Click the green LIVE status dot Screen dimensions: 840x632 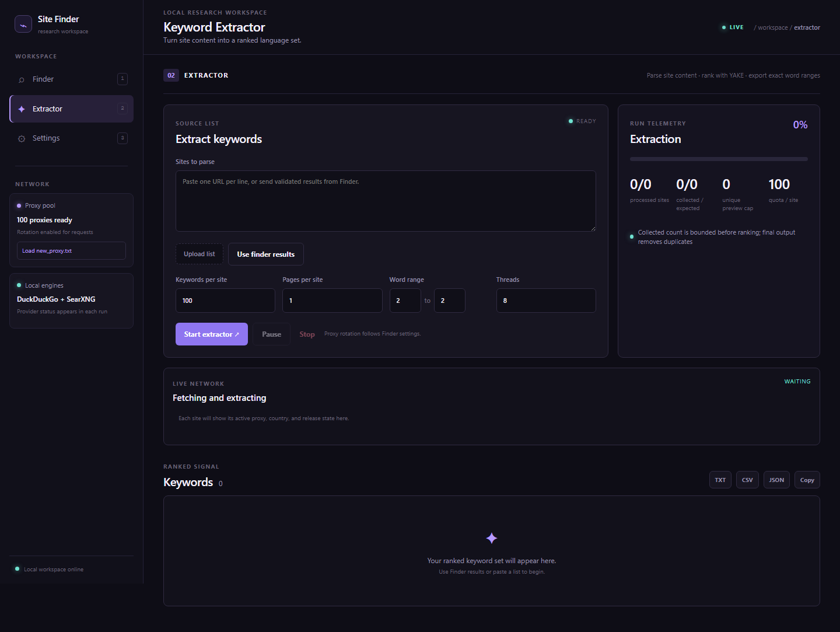(724, 27)
